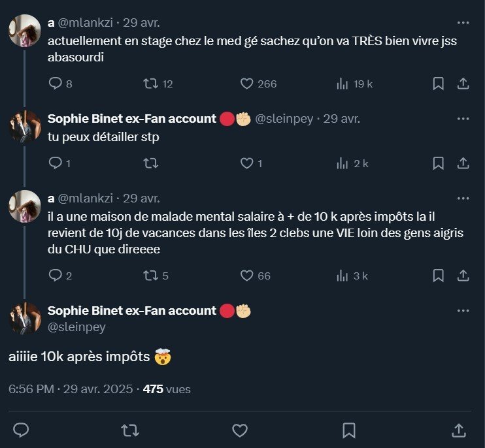Open more options on the first tweet

463,23
